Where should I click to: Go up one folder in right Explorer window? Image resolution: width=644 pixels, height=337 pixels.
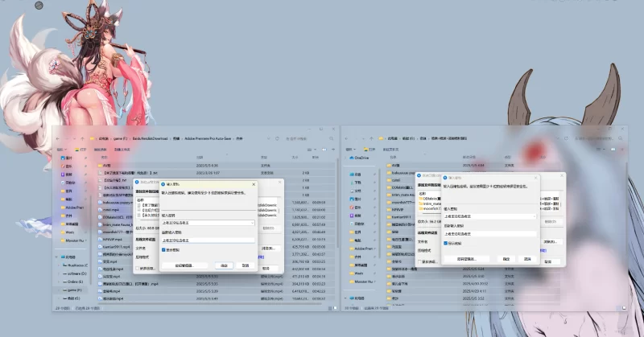[x=372, y=138]
